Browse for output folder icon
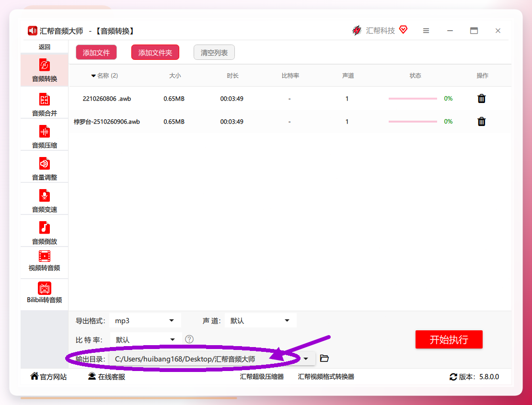 [324, 358]
